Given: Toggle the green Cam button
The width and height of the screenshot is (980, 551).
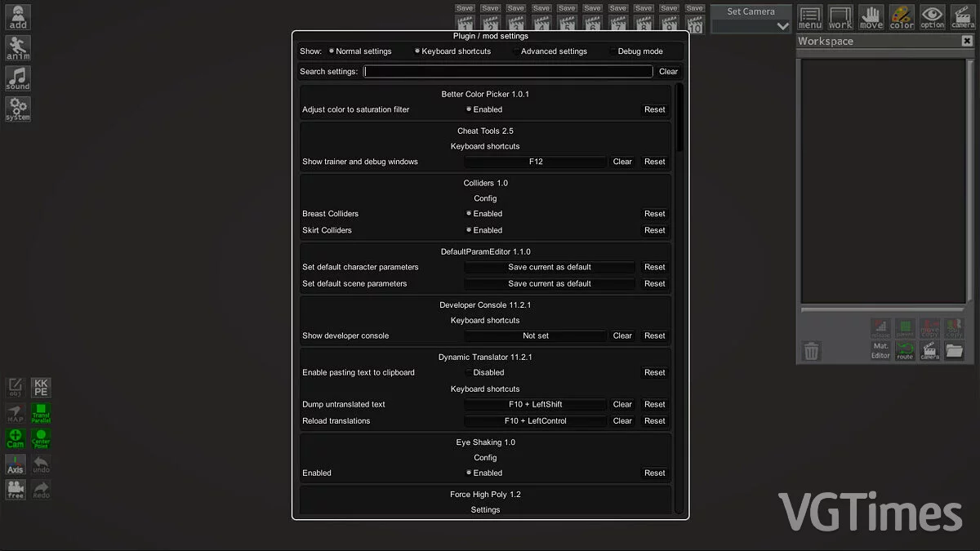Looking at the screenshot, I should 16,438.
